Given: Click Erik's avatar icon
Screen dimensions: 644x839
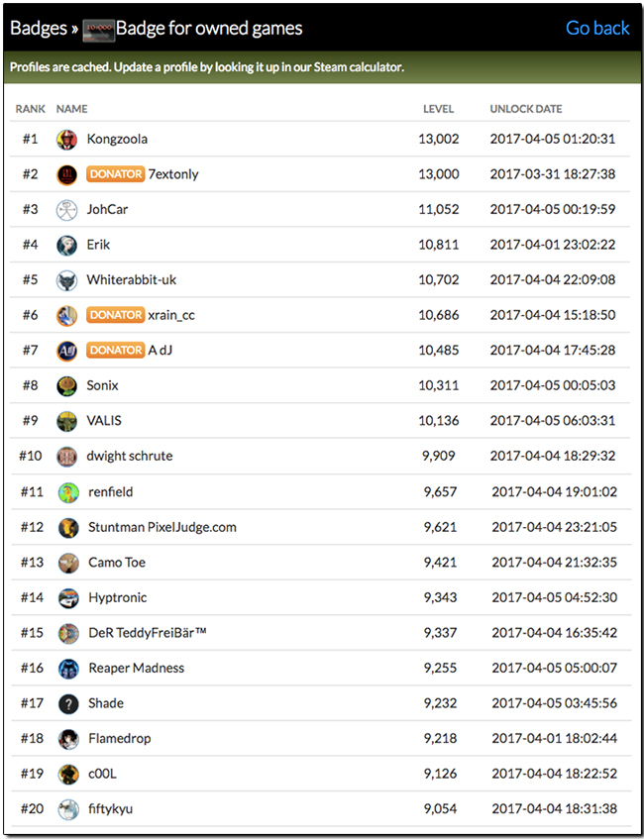Looking at the screenshot, I should pyautogui.click(x=66, y=245).
